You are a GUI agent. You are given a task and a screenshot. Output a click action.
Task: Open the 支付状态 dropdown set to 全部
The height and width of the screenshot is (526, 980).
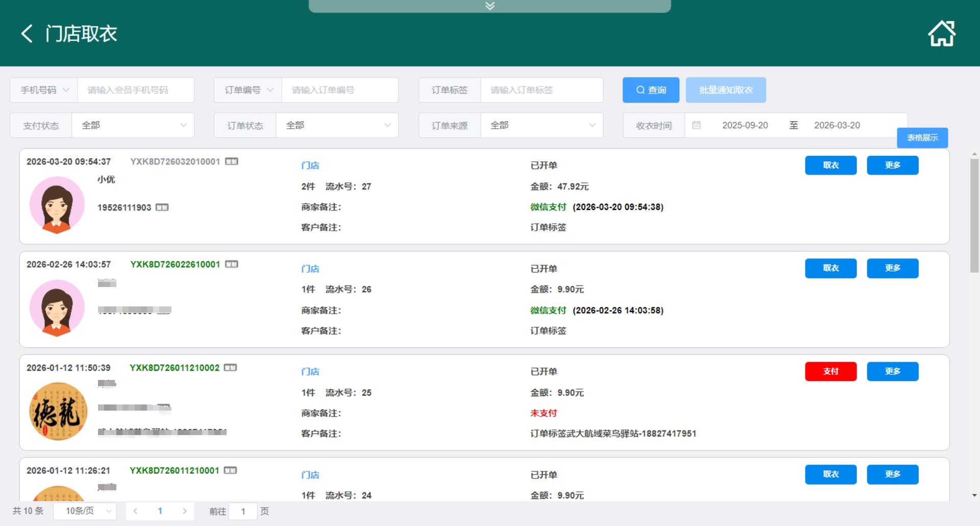133,125
